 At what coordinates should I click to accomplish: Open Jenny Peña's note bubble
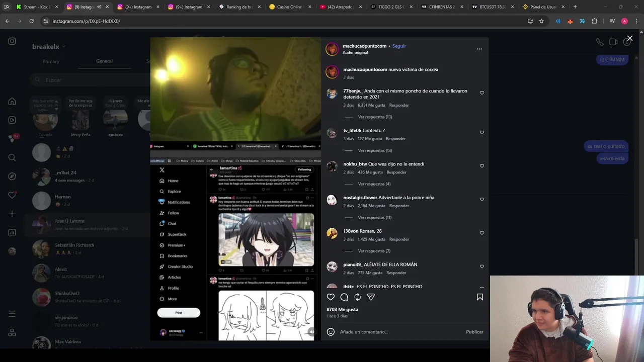(x=80, y=103)
